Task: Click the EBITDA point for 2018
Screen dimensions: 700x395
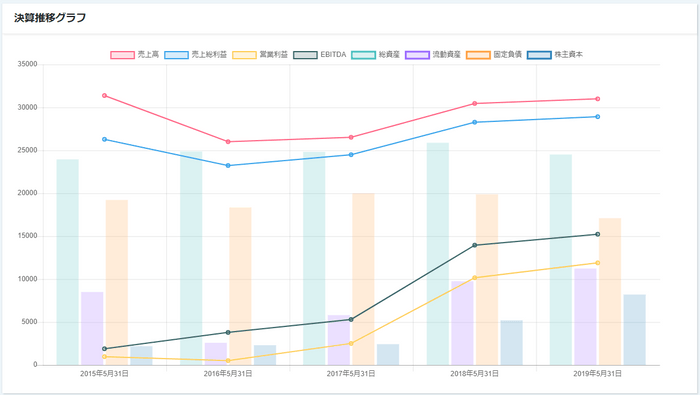Action: [x=475, y=245]
